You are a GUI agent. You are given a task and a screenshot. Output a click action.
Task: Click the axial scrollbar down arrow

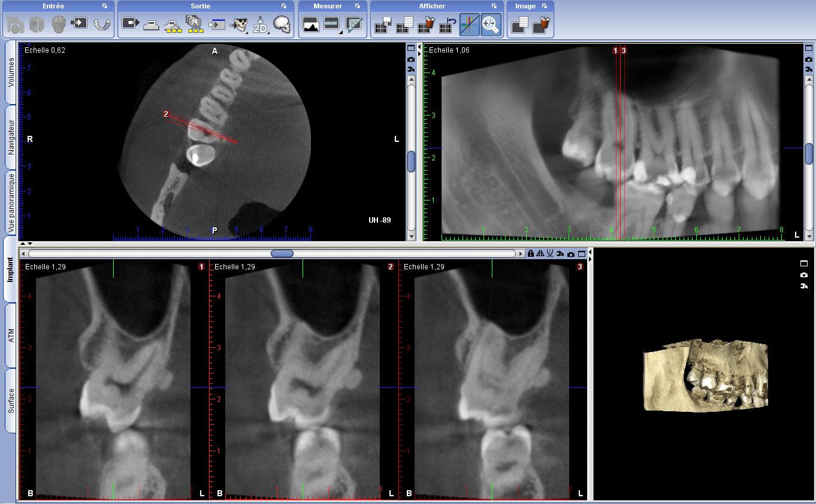click(x=411, y=237)
